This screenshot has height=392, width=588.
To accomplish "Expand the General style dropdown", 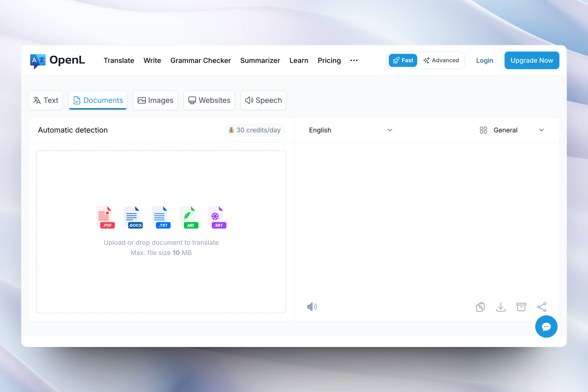I will point(511,130).
